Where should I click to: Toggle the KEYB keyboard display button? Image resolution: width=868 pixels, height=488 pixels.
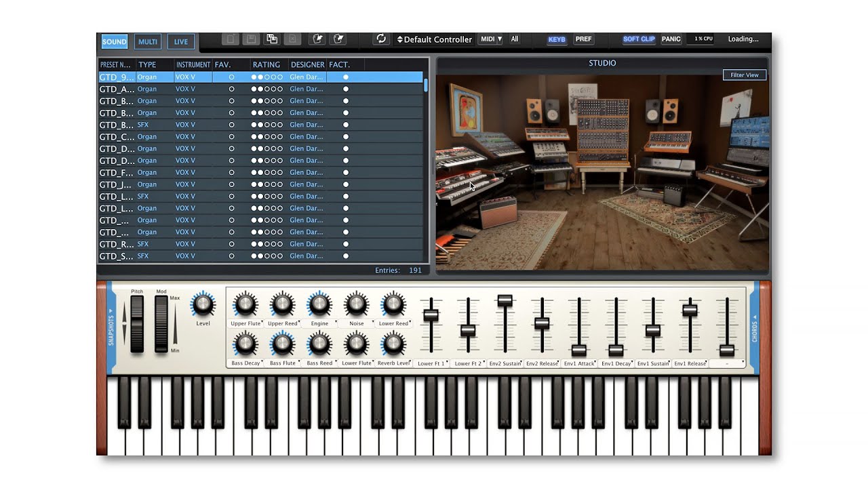click(x=557, y=39)
